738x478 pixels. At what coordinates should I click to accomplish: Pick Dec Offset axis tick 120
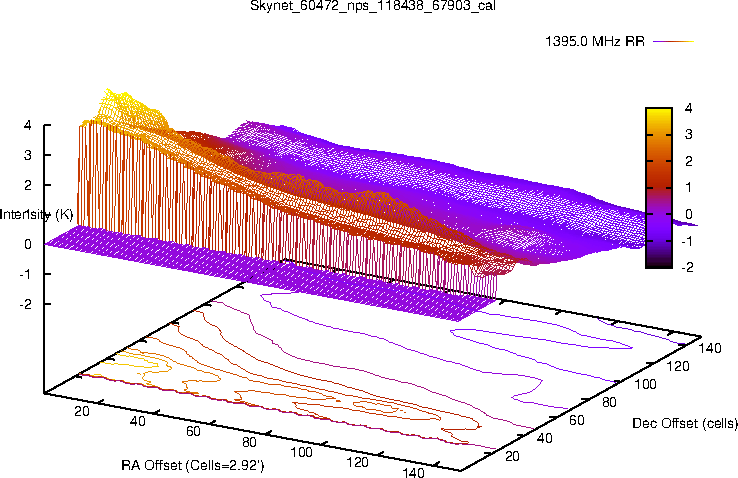[678, 366]
